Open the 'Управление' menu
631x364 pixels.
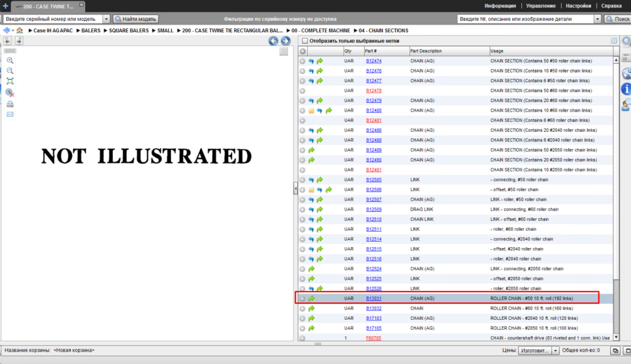[x=541, y=6]
